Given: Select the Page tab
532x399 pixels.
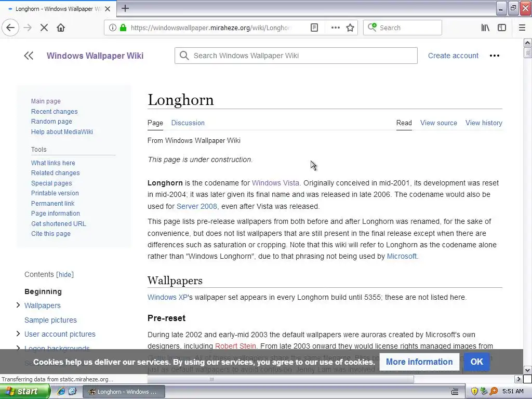Looking at the screenshot, I should [x=155, y=123].
